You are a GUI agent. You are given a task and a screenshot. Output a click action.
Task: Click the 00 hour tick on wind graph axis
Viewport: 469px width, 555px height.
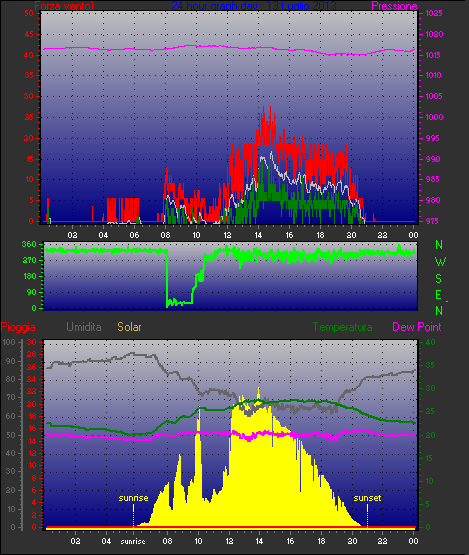(x=413, y=235)
